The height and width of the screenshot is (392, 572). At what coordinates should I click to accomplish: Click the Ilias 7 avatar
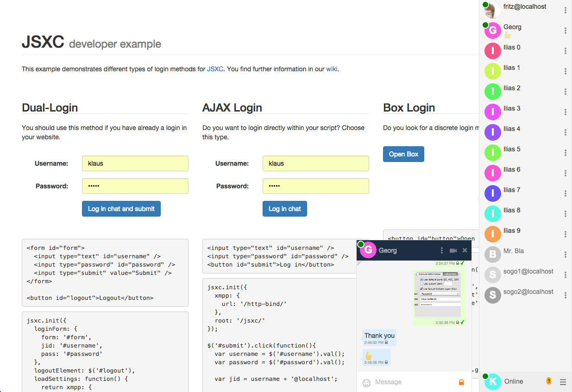tap(492, 193)
